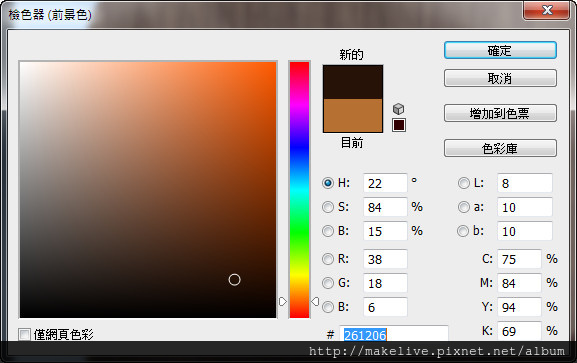Select the S saturation radio button

[x=328, y=207]
